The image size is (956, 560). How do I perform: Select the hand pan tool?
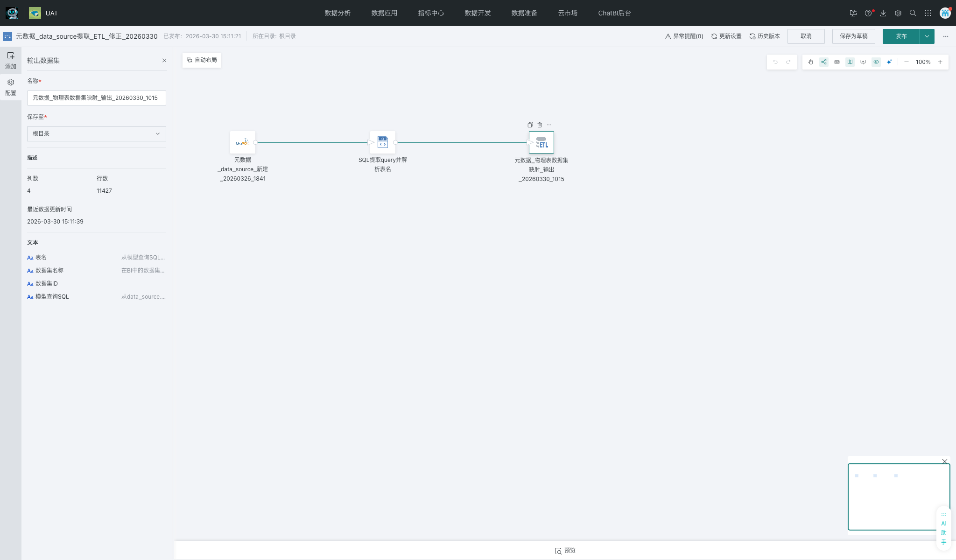click(x=811, y=62)
